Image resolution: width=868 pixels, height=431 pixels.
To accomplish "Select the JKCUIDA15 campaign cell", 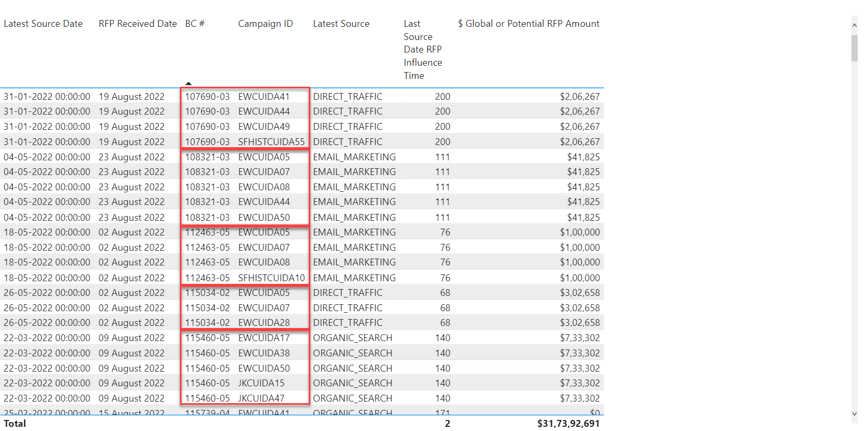I will coord(261,383).
